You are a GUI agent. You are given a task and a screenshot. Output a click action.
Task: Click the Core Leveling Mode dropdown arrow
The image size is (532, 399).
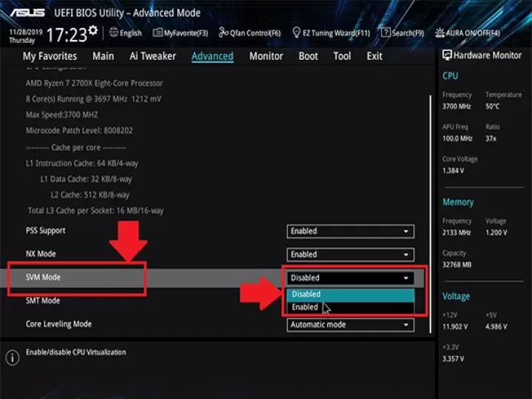(x=406, y=325)
